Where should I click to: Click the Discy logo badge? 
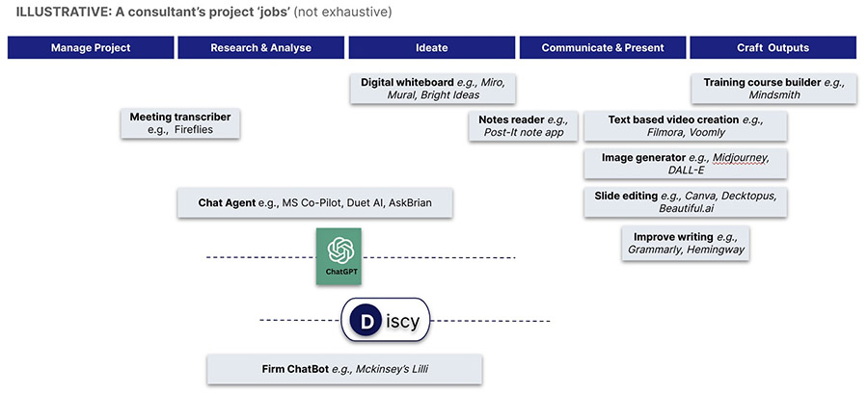(x=385, y=320)
